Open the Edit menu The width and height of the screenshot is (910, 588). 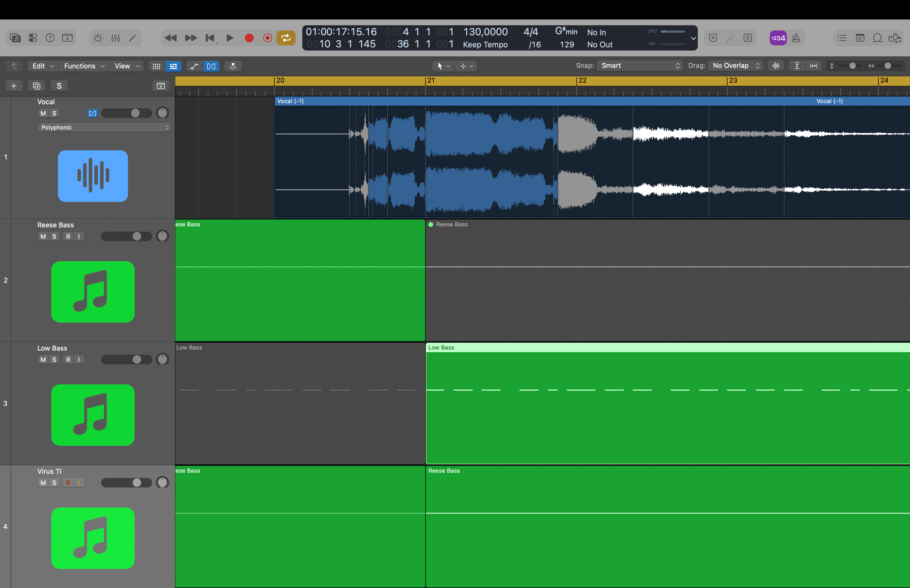click(x=43, y=66)
